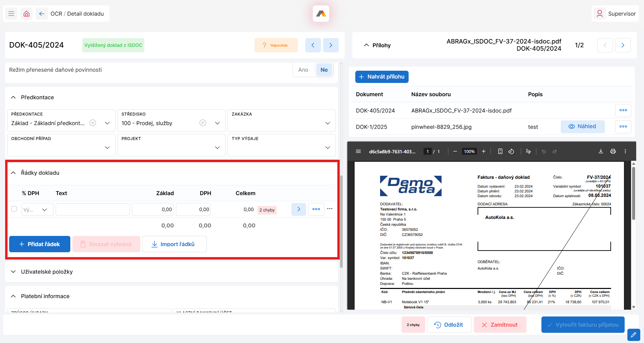This screenshot has width=644, height=343.
Task: Click the app logo at top center
Action: click(321, 14)
